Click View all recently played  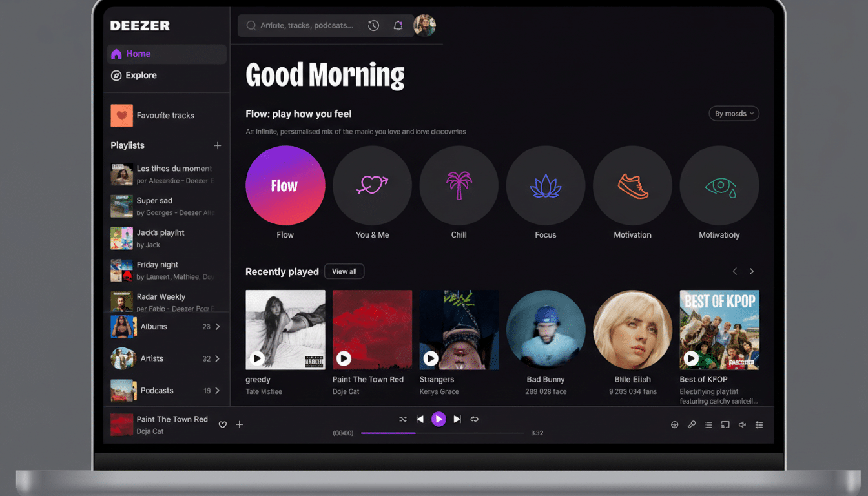coord(344,271)
